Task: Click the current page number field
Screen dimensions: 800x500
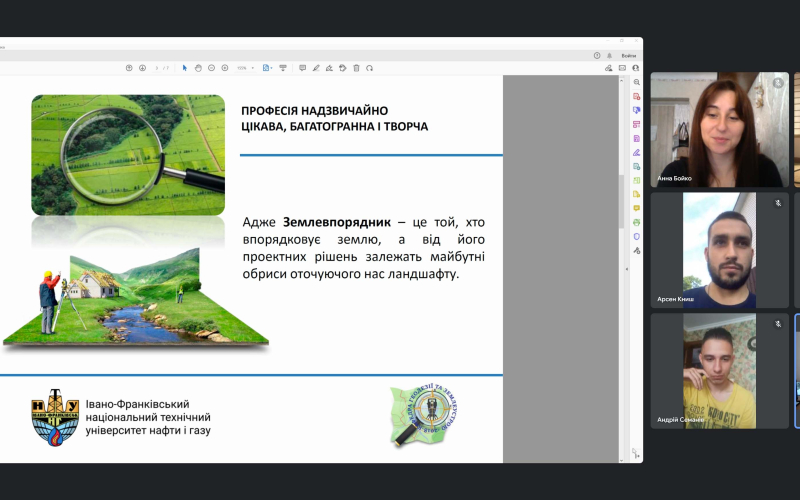Action: tap(157, 68)
